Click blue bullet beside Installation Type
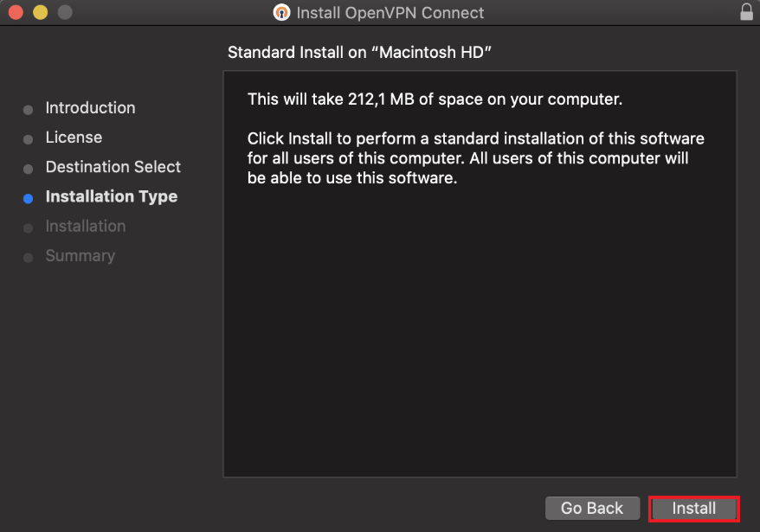760x532 pixels. 28,198
